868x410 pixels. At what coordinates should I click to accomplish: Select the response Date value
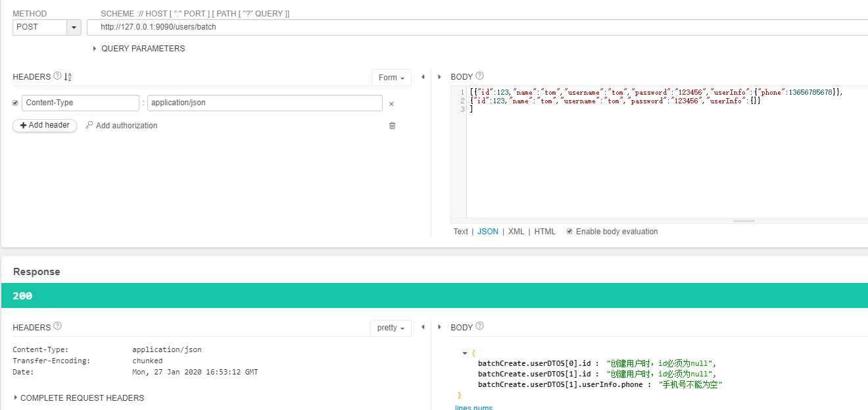click(x=195, y=372)
